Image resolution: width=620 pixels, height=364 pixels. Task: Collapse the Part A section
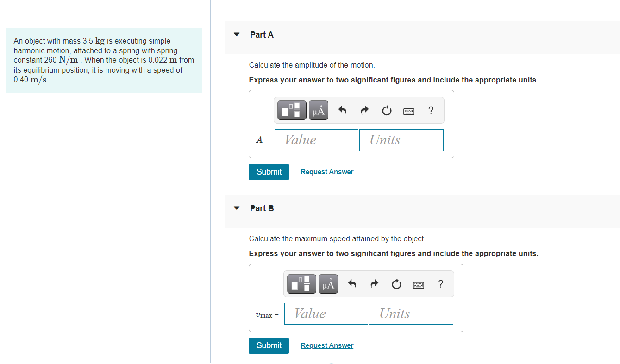point(237,34)
